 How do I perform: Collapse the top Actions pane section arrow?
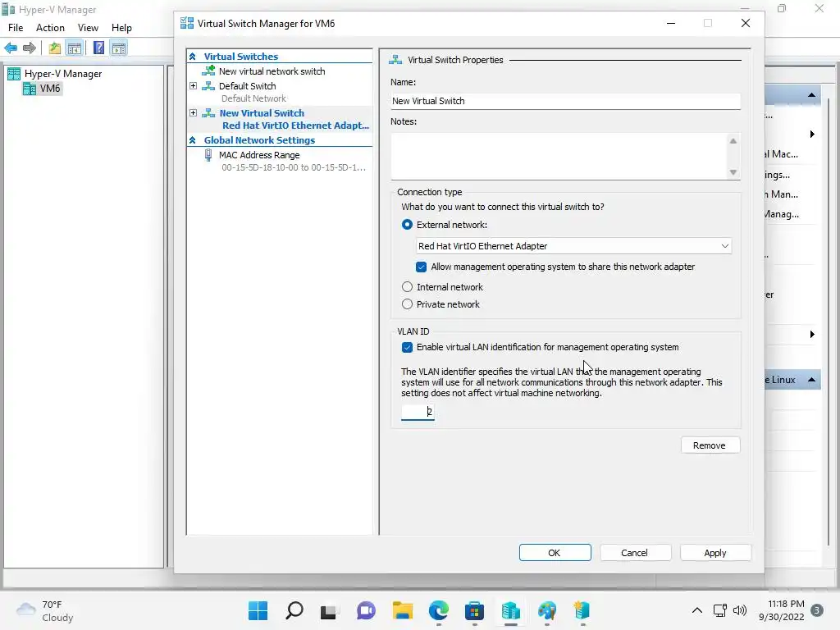811,95
